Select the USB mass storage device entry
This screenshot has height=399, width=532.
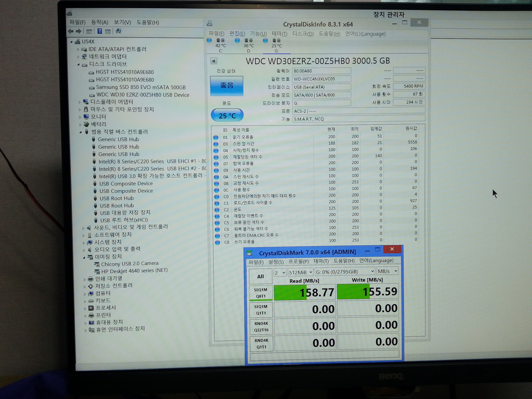coord(125,213)
